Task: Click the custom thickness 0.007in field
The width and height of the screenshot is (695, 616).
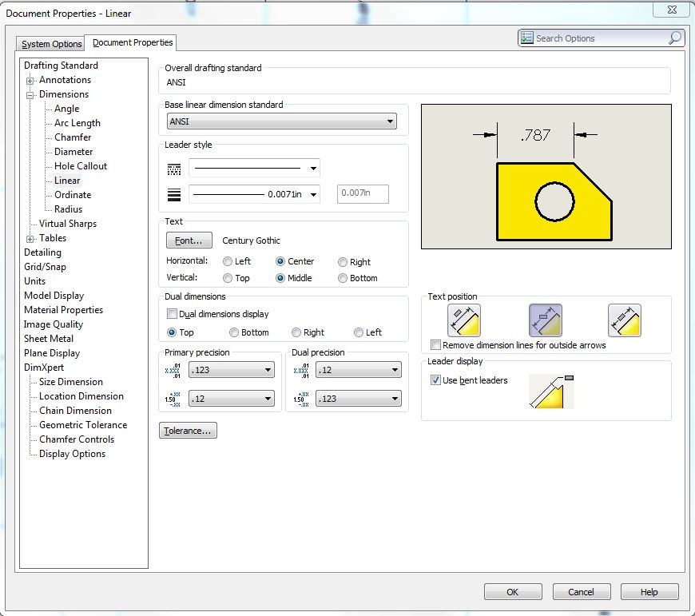Action: [x=363, y=193]
